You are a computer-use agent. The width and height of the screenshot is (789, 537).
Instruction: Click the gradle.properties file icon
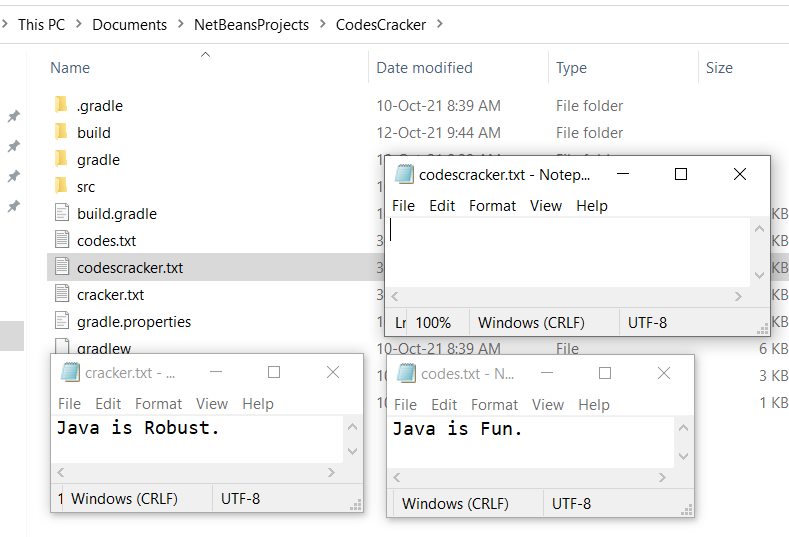tap(61, 321)
